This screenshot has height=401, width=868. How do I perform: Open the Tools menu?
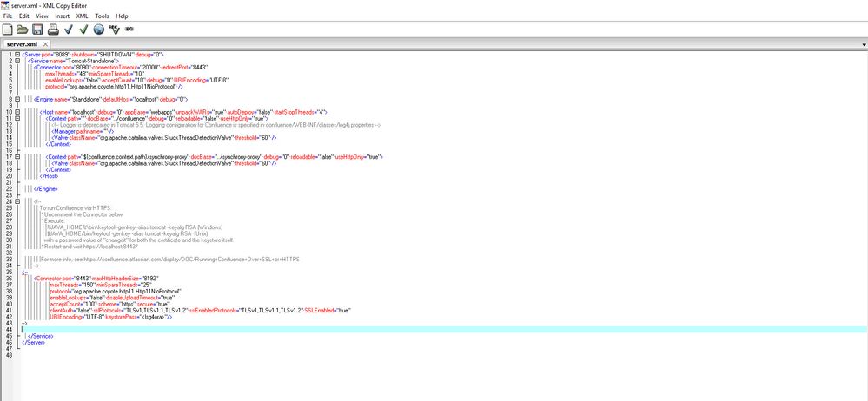102,16
